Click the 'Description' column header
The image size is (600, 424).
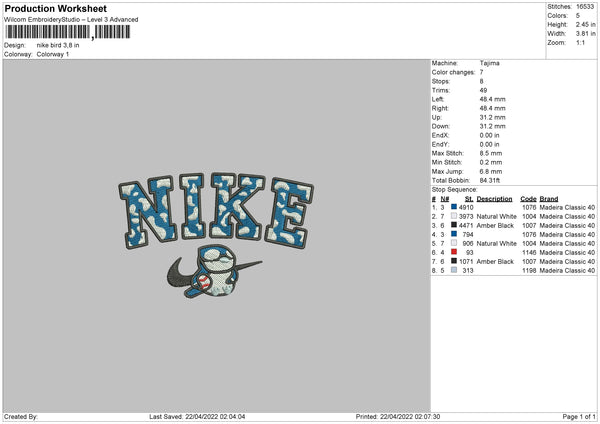point(494,199)
